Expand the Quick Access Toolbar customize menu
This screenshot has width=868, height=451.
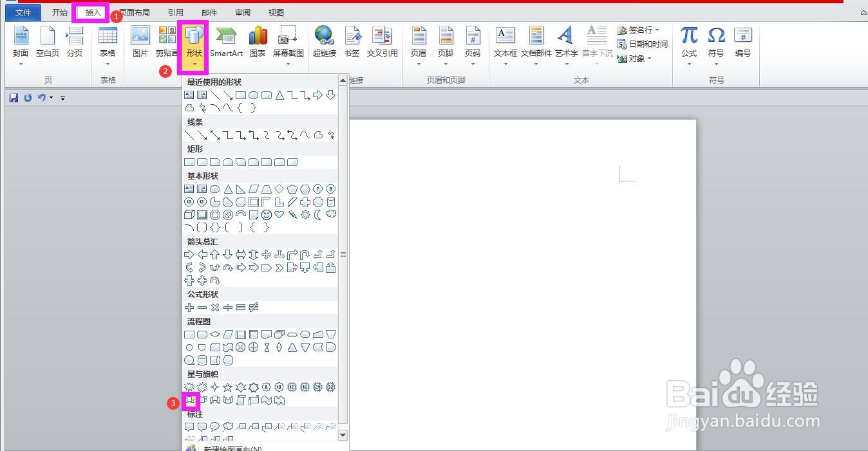click(62, 98)
